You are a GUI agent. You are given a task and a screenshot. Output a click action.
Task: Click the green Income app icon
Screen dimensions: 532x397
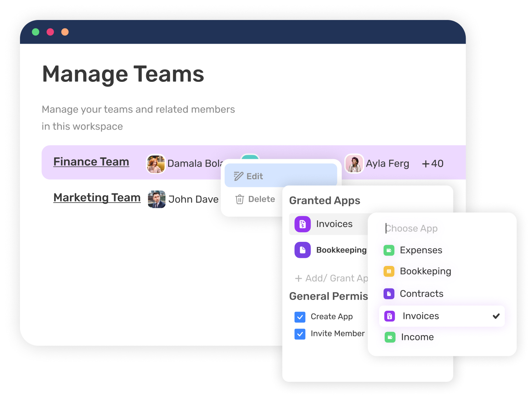click(x=390, y=337)
